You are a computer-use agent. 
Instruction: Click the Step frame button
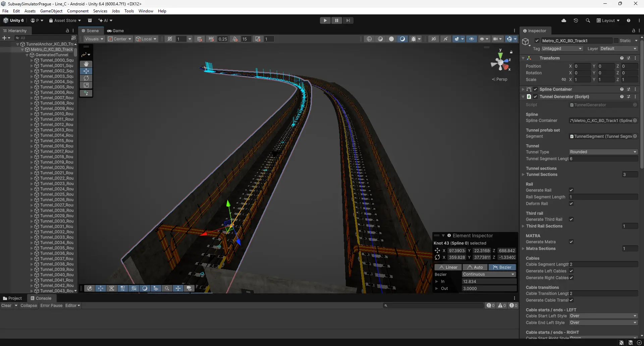pos(348,20)
